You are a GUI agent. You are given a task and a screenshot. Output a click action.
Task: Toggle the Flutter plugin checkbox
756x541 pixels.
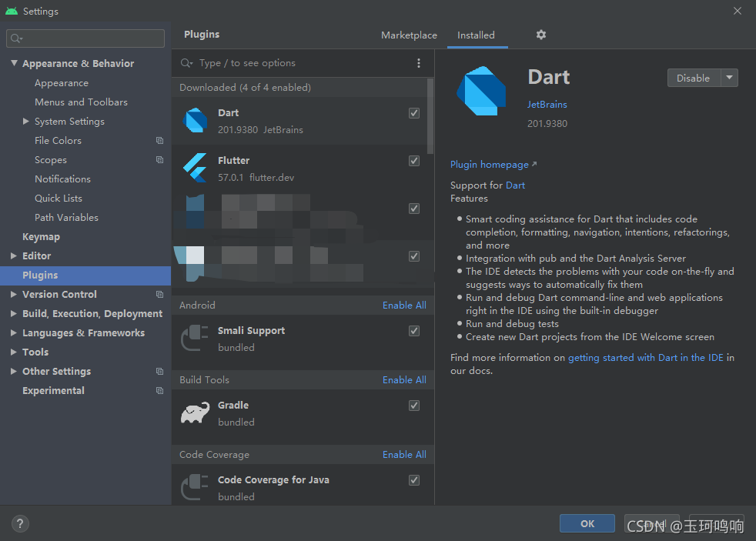413,161
